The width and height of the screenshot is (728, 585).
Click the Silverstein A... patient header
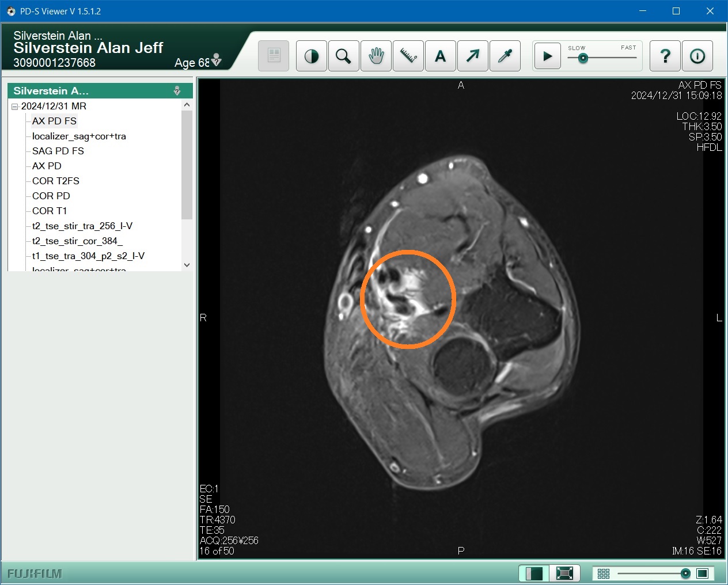[51, 91]
